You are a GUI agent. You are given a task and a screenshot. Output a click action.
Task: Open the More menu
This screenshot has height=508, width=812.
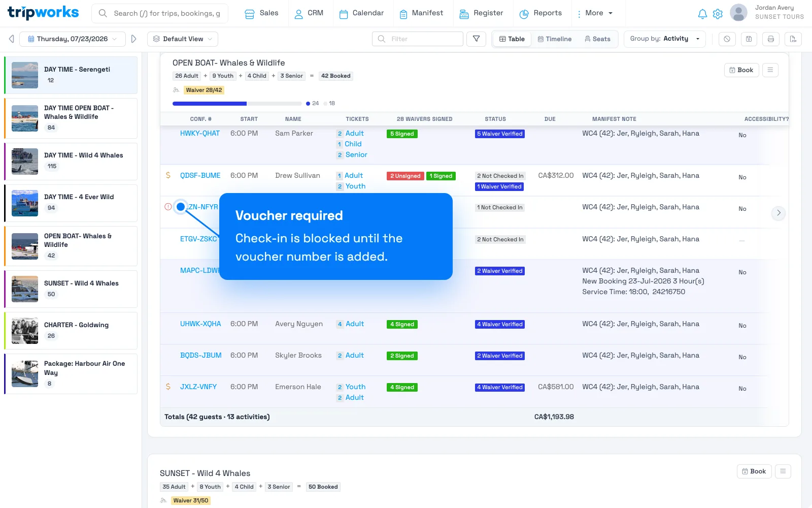pyautogui.click(x=594, y=13)
